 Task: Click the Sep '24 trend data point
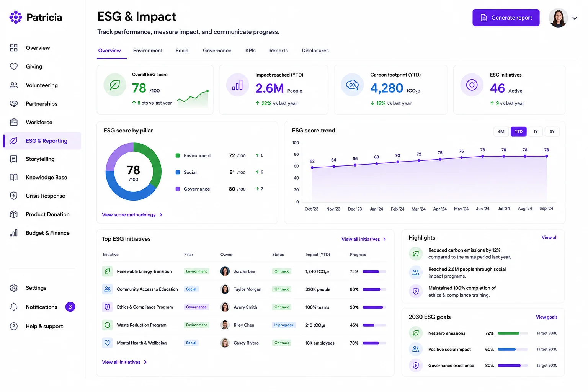[x=547, y=156]
